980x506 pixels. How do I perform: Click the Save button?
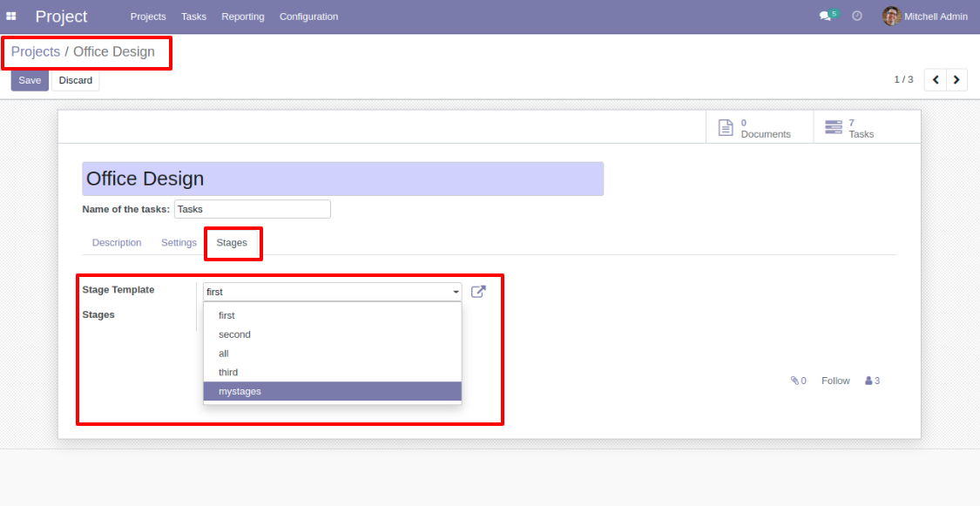(30, 80)
